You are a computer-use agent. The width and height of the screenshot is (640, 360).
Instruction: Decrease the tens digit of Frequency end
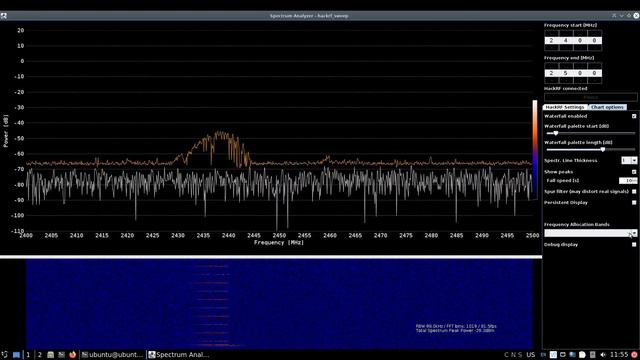(x=580, y=80)
